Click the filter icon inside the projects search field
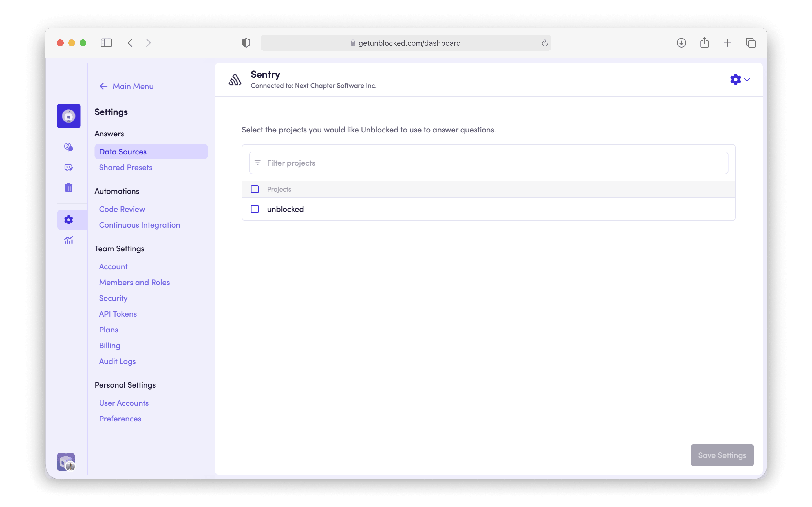 [x=257, y=163]
